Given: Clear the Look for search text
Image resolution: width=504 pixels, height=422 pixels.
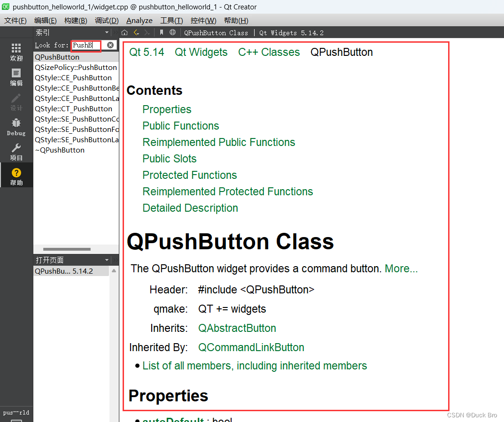Looking at the screenshot, I should pyautogui.click(x=110, y=45).
